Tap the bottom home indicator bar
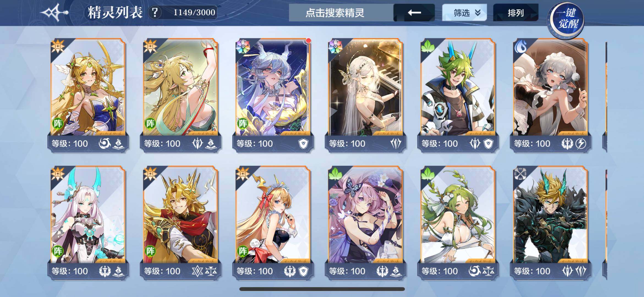This screenshot has height=297, width=644. point(322,289)
